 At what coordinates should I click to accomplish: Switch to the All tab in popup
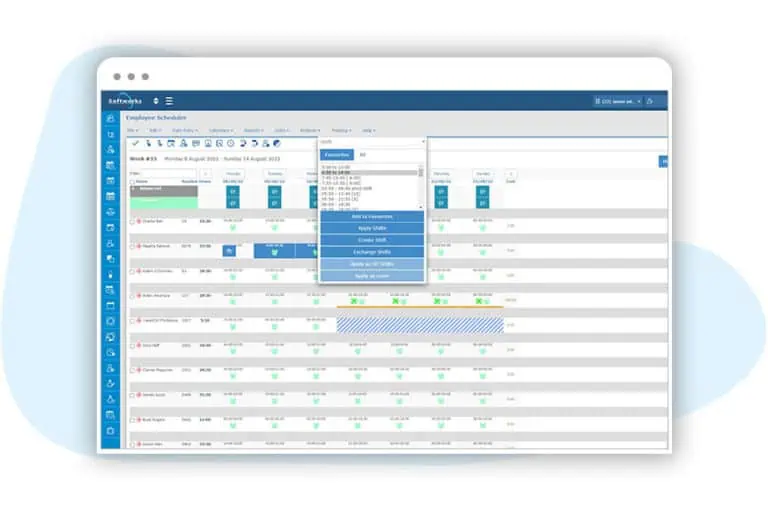click(x=362, y=155)
